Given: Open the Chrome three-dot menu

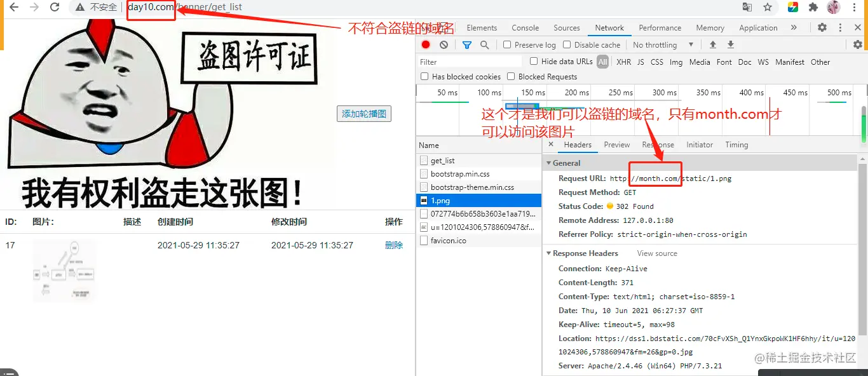Looking at the screenshot, I should (854, 8).
